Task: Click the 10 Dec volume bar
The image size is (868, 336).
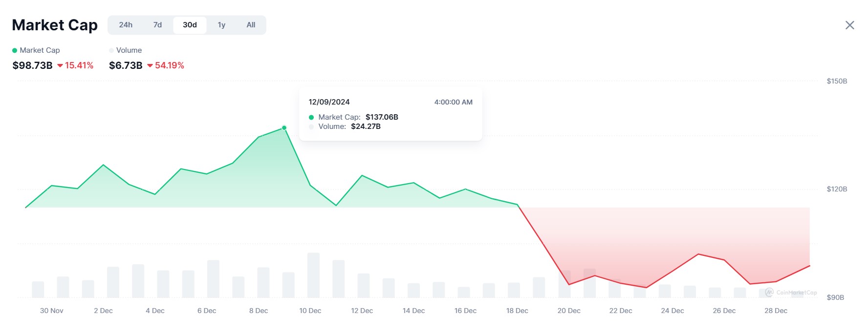Action: 313,275
